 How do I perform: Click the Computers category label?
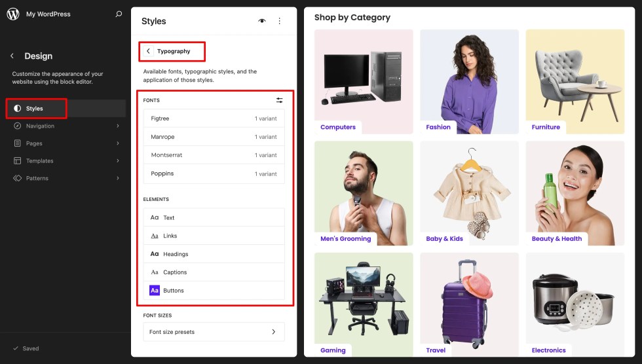tap(338, 127)
